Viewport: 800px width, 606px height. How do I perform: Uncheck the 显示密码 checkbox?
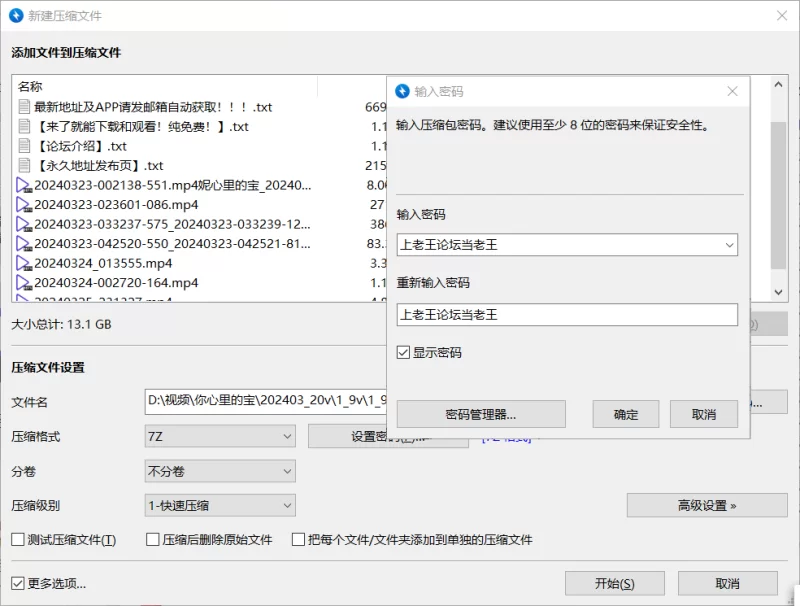click(x=403, y=352)
